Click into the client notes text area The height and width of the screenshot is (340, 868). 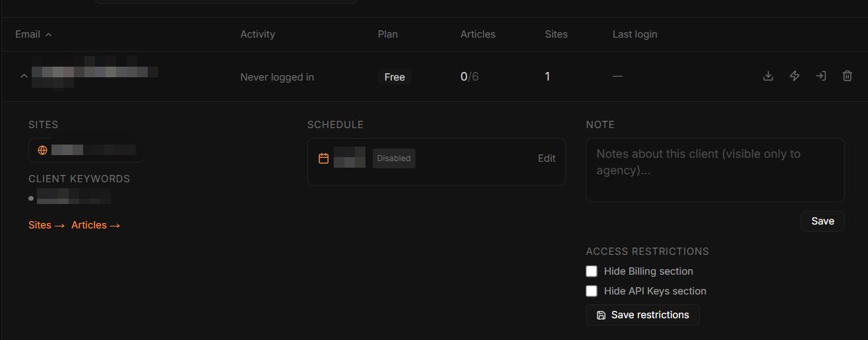coord(715,170)
